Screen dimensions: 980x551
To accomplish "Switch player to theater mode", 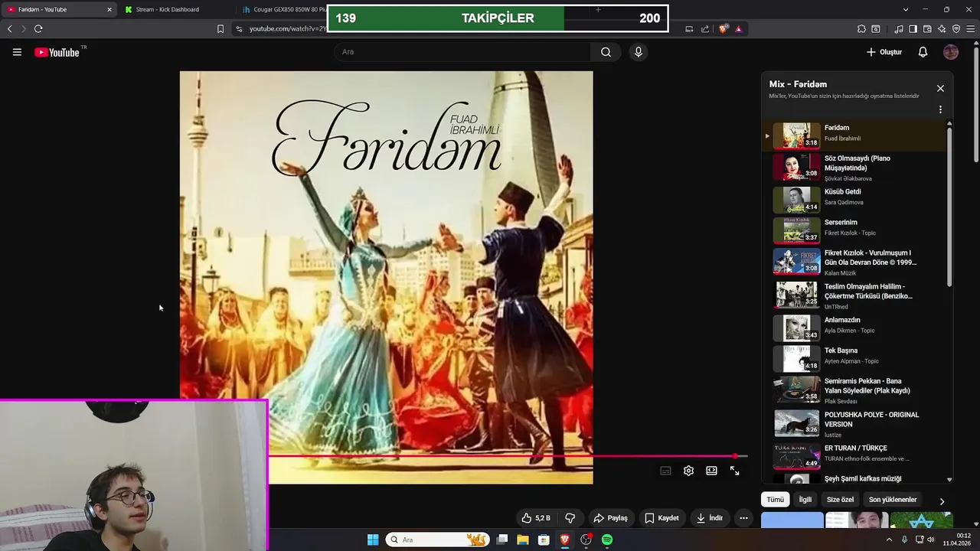I will [x=712, y=471].
